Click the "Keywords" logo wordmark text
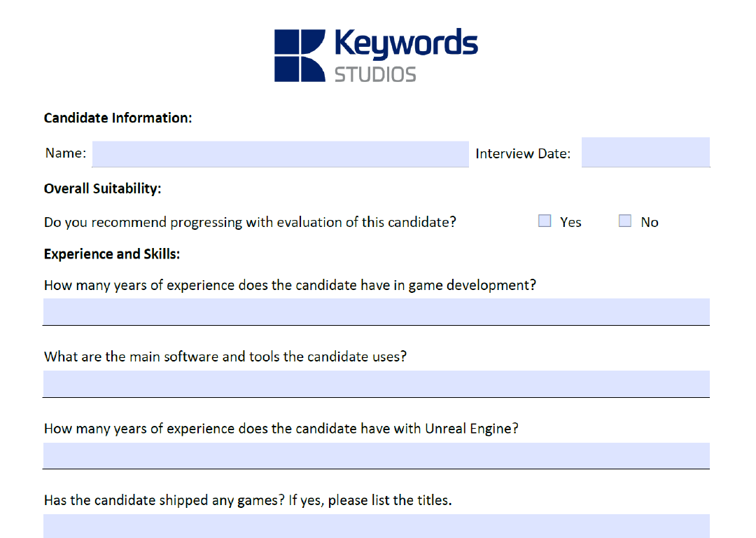Image resolution: width=756 pixels, height=538 pixels. pos(406,44)
